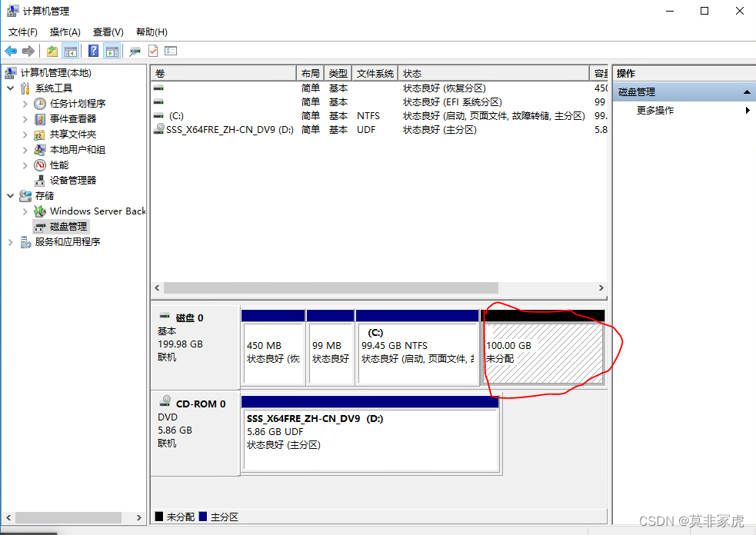Click the 设备管理器 icon
Screen dimensions: 756x535
40,181
